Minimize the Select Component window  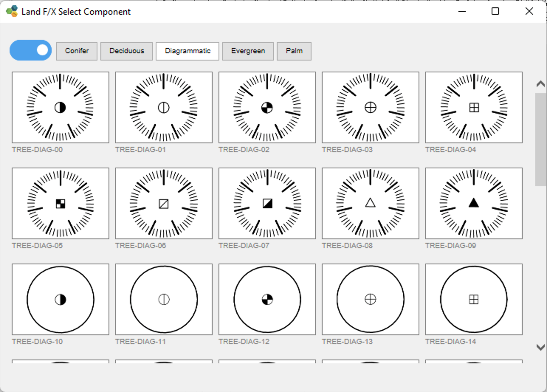click(462, 11)
